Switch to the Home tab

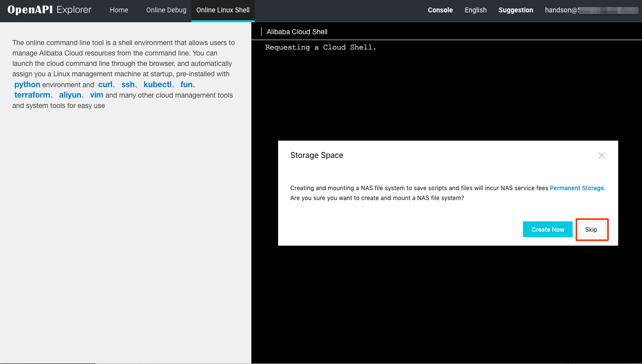pyautogui.click(x=118, y=10)
